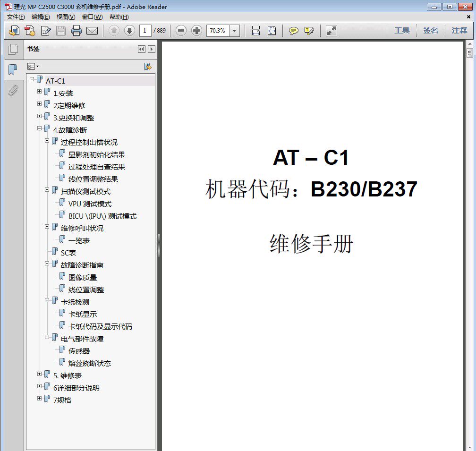The image size is (476, 451).
Task: Open the 视图 menu
Action: tap(66, 17)
